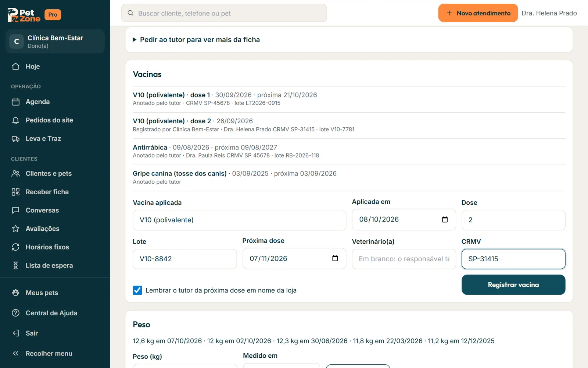Click Registrar vacina button
This screenshot has height=368, width=588.
tap(513, 285)
